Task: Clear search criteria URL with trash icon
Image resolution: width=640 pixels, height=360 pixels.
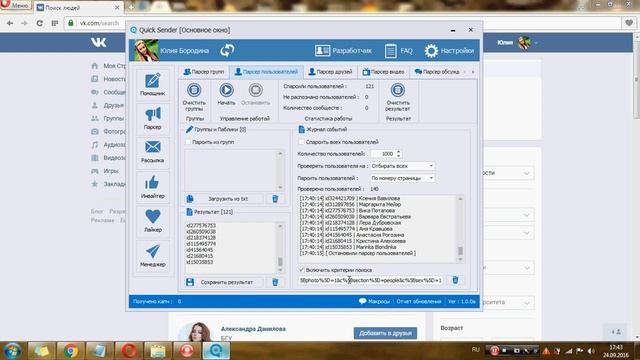Action: [x=455, y=280]
